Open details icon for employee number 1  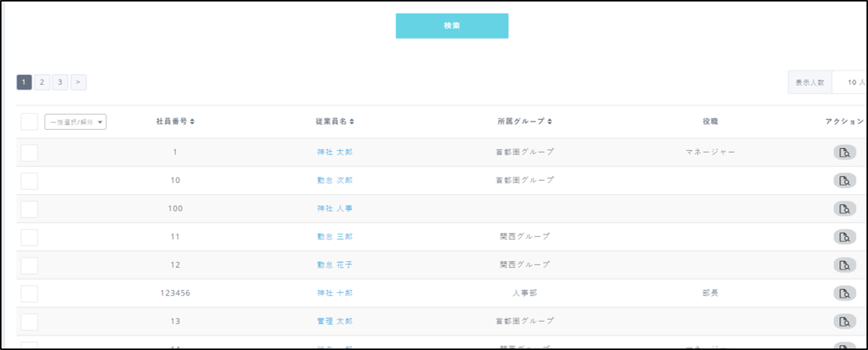click(x=844, y=153)
